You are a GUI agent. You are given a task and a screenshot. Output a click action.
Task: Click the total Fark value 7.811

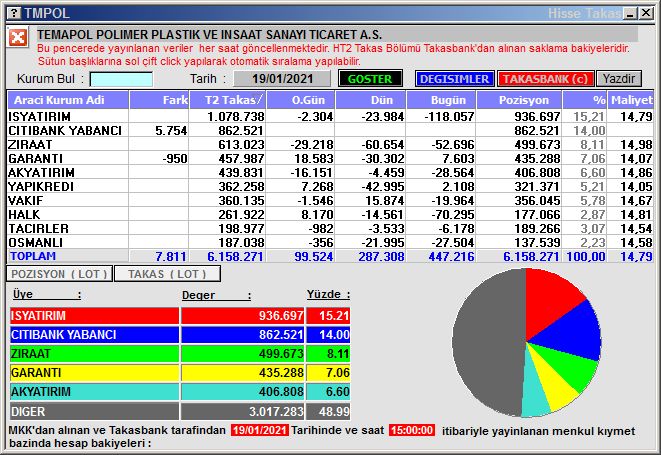point(171,256)
